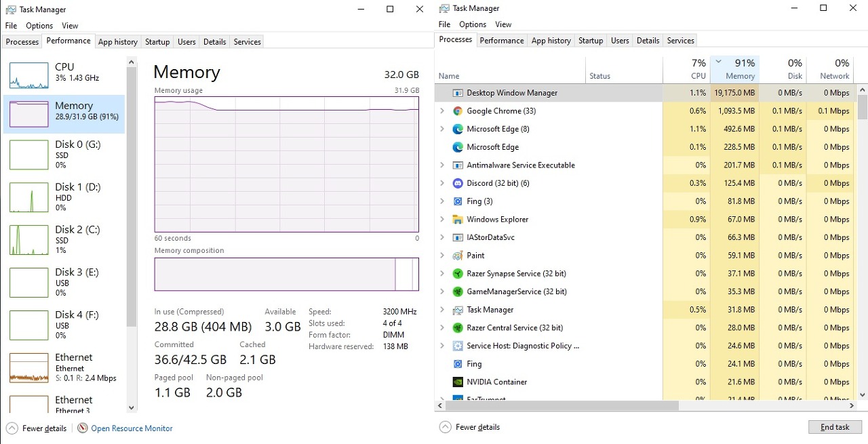Image resolution: width=868 pixels, height=444 pixels.
Task: Switch to App history tab in left window
Action: [x=118, y=42]
